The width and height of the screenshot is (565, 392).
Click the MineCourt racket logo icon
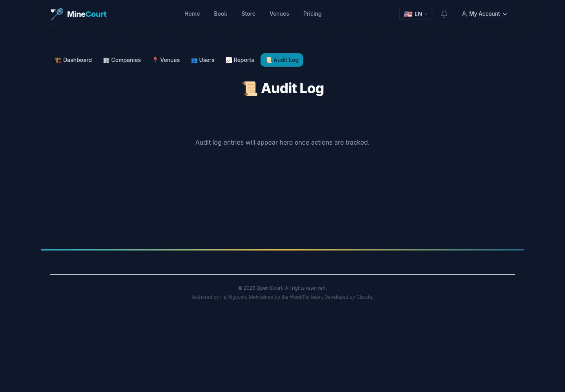(x=57, y=14)
